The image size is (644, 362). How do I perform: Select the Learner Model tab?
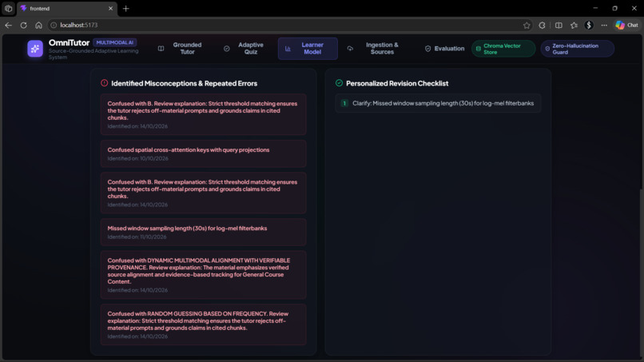[x=308, y=49]
